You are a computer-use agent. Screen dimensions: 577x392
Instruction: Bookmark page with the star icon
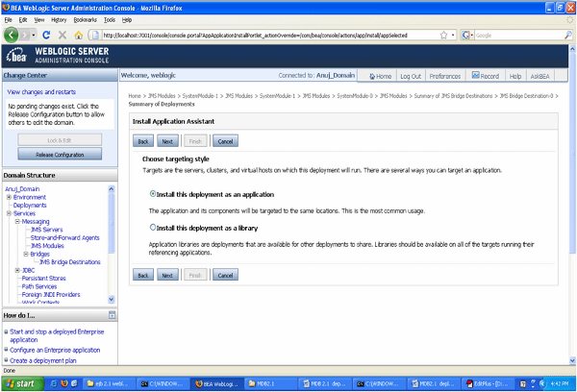click(x=443, y=36)
